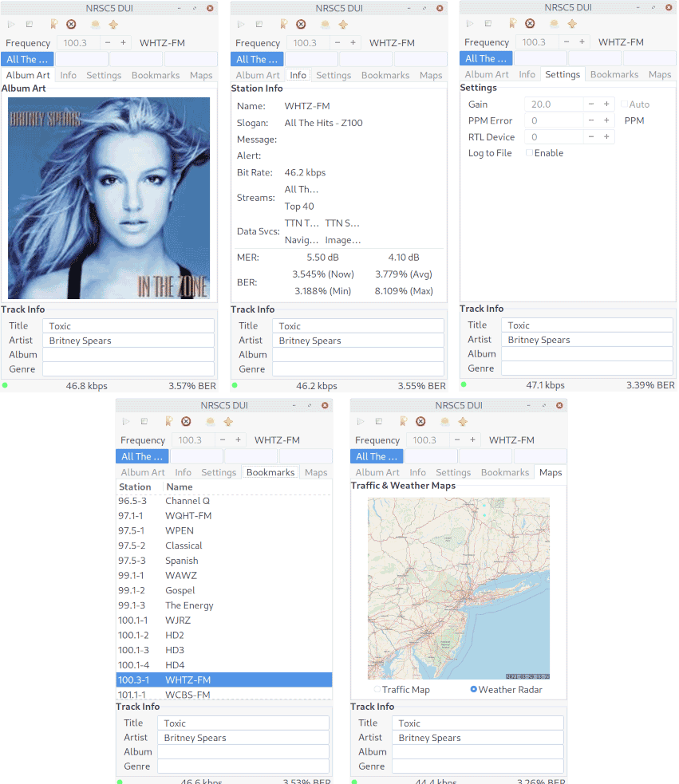
Task: Click the circled-X icon in the Settings window
Action: (x=530, y=23)
